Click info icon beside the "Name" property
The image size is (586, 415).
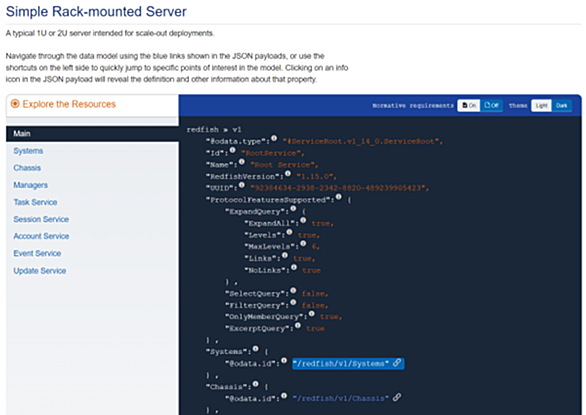(242, 162)
